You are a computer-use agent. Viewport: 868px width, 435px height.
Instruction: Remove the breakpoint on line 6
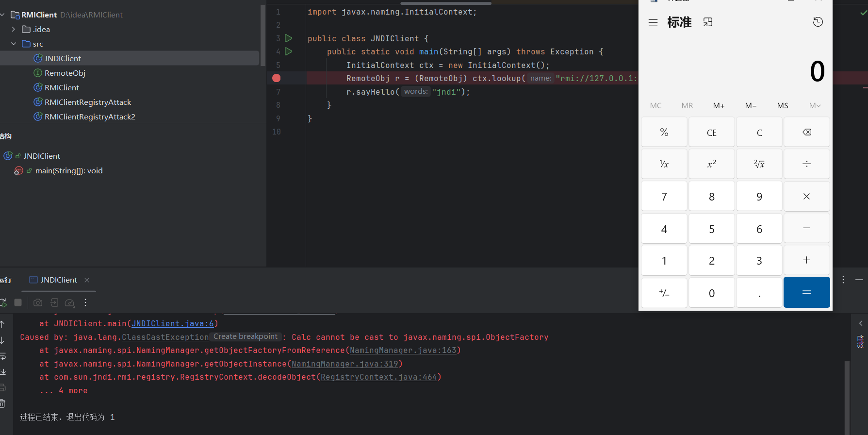pyautogui.click(x=277, y=78)
